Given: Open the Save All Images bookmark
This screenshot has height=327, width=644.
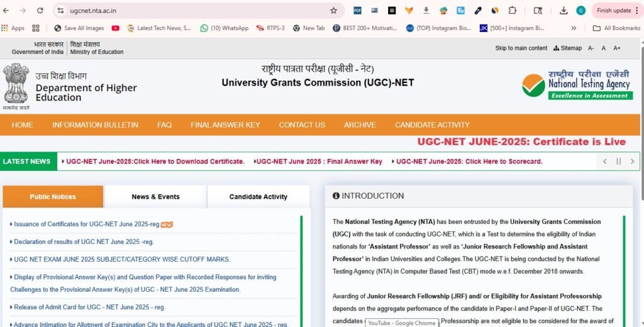Looking at the screenshot, I should [79, 28].
